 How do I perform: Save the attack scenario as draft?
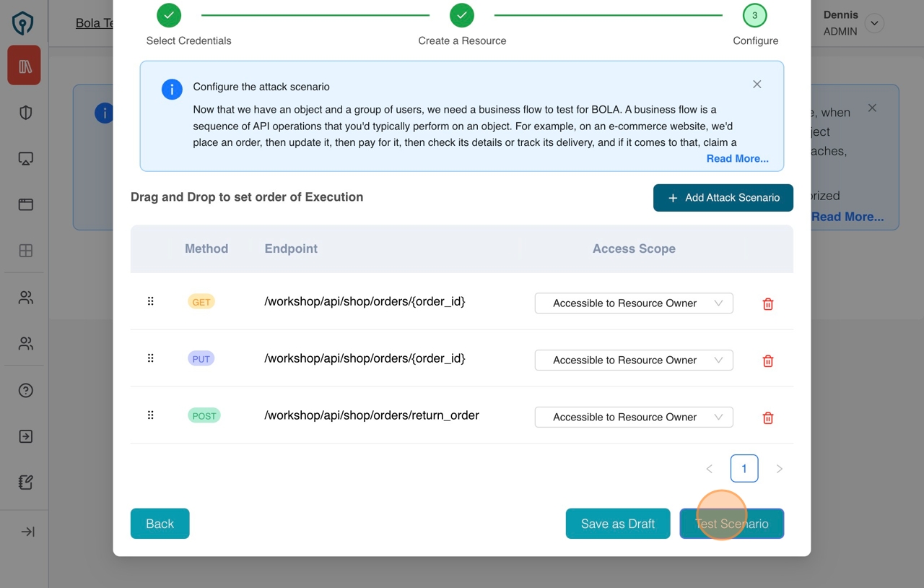pos(618,524)
